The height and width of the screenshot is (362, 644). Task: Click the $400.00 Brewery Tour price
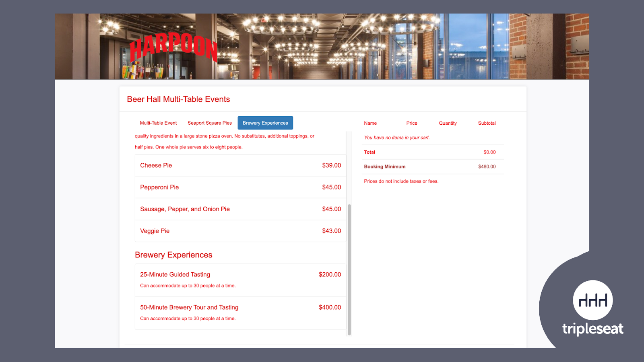pos(330,307)
